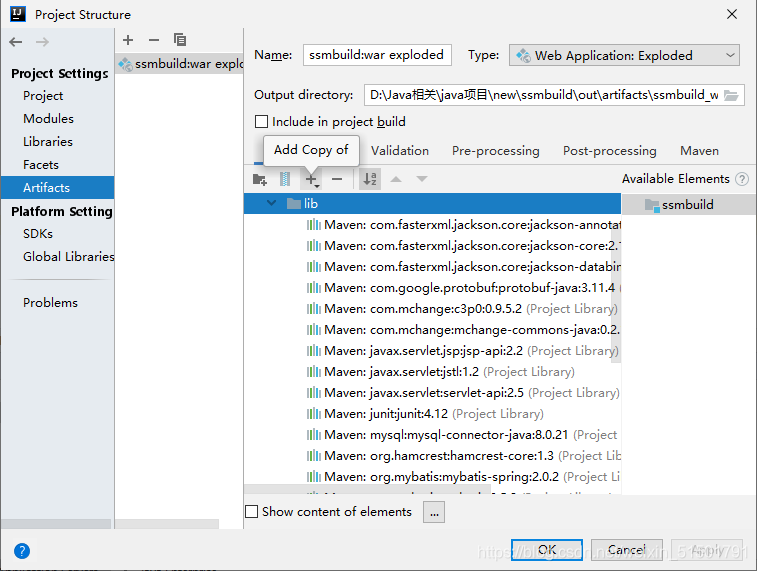Image resolution: width=757 pixels, height=571 pixels.
Task: Open the ellipsis options button
Action: pos(434,512)
